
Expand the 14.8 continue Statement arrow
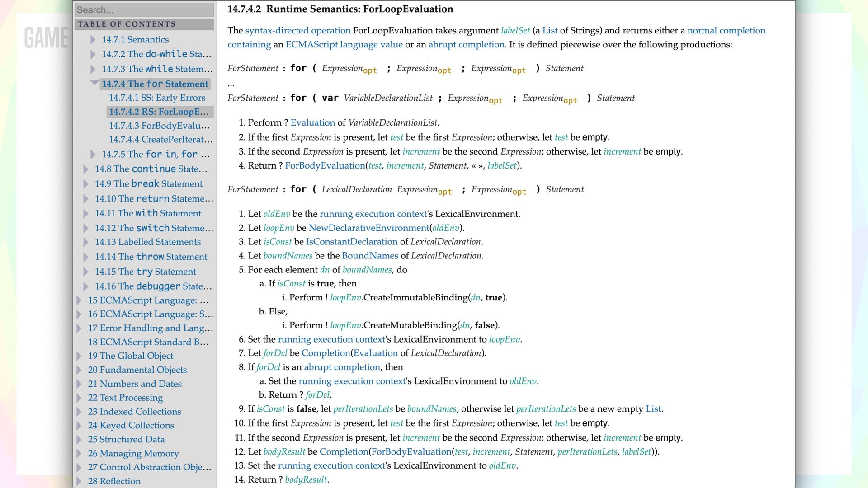tap(86, 169)
